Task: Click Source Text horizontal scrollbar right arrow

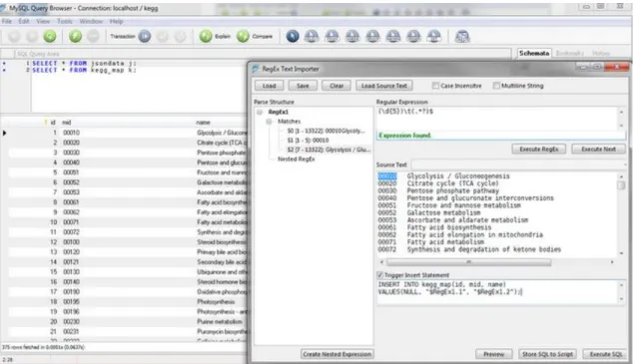Action: [x=612, y=262]
